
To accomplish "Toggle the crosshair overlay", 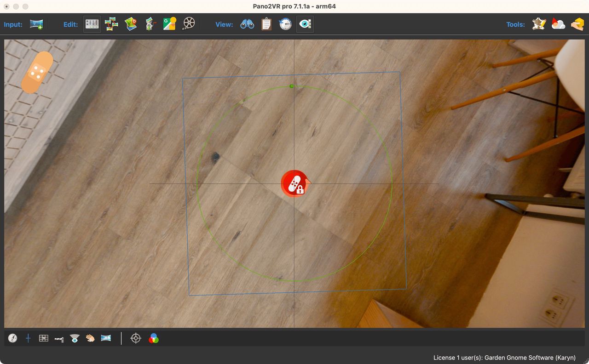I will pos(28,338).
